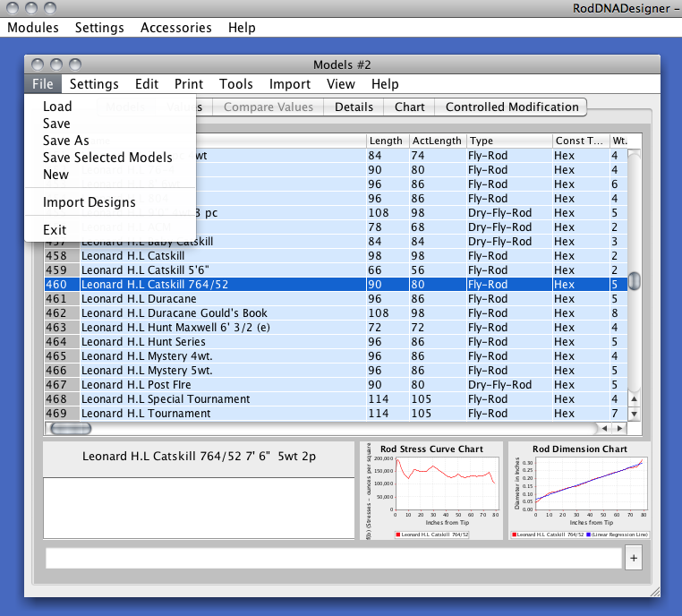Switch to the Details tab

click(x=354, y=107)
